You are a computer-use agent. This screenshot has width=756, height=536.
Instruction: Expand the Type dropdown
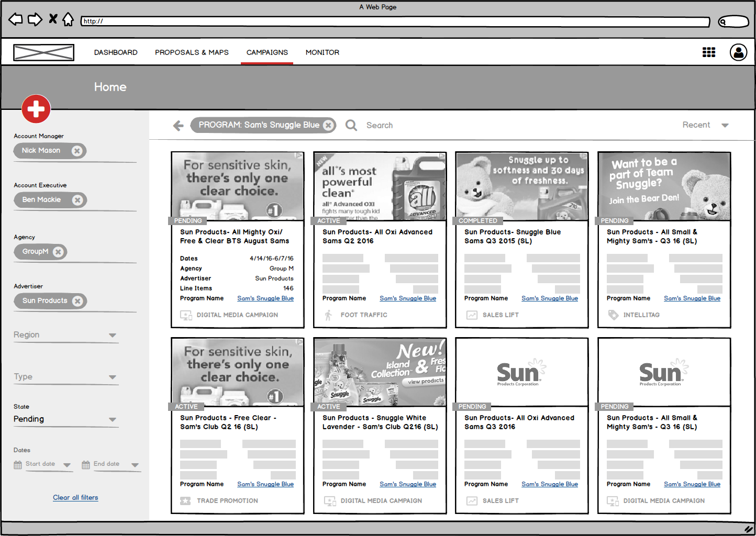tap(66, 377)
